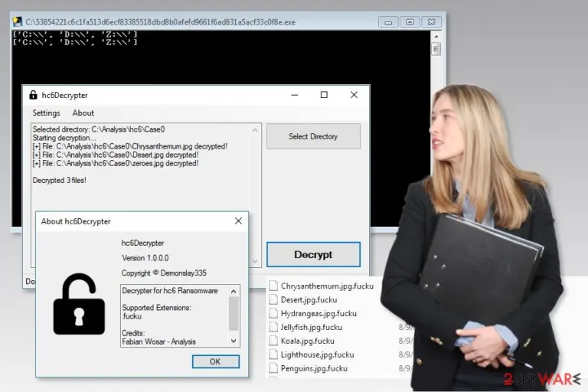Maximize the console exe window
Image resolution: width=588 pixels, height=392 pixels.
click(x=410, y=22)
